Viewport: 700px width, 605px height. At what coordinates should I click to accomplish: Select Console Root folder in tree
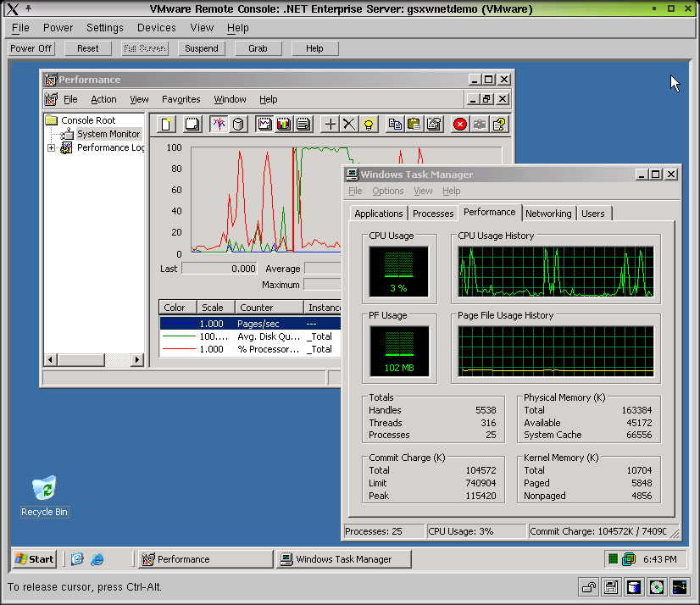click(x=88, y=120)
